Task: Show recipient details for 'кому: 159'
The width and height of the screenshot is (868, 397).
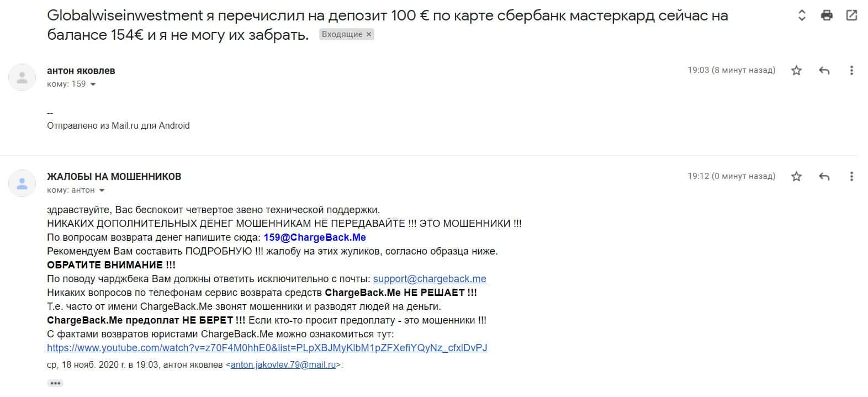Action: tap(93, 84)
